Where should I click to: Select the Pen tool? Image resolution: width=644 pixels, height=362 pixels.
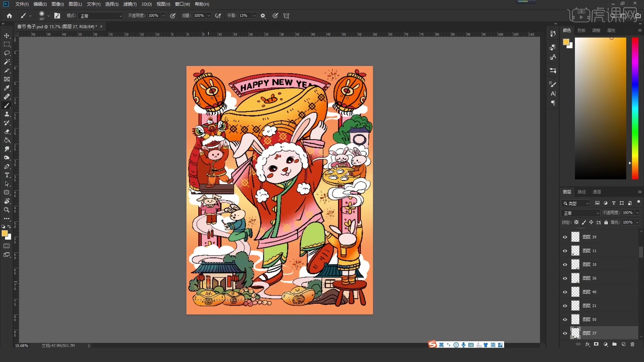(7, 166)
